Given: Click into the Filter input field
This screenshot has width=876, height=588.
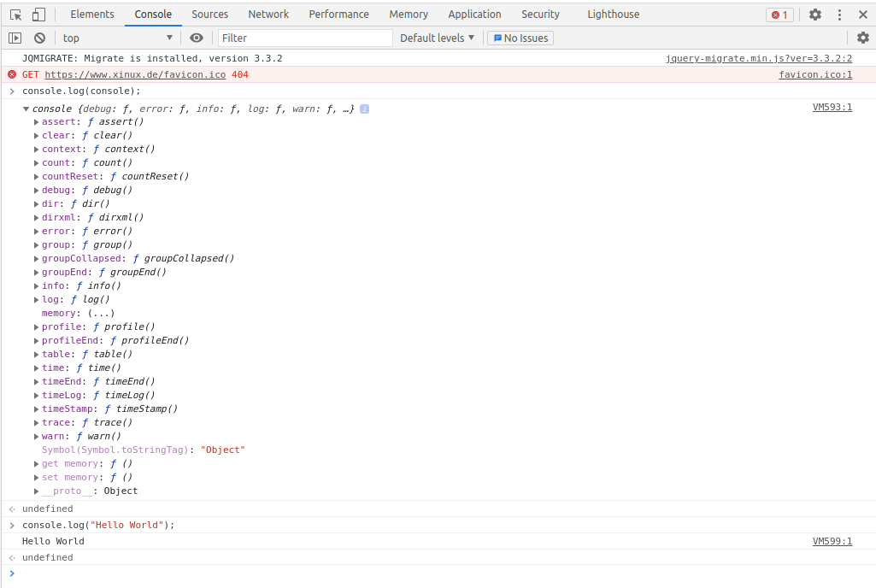Looking at the screenshot, I should (304, 38).
